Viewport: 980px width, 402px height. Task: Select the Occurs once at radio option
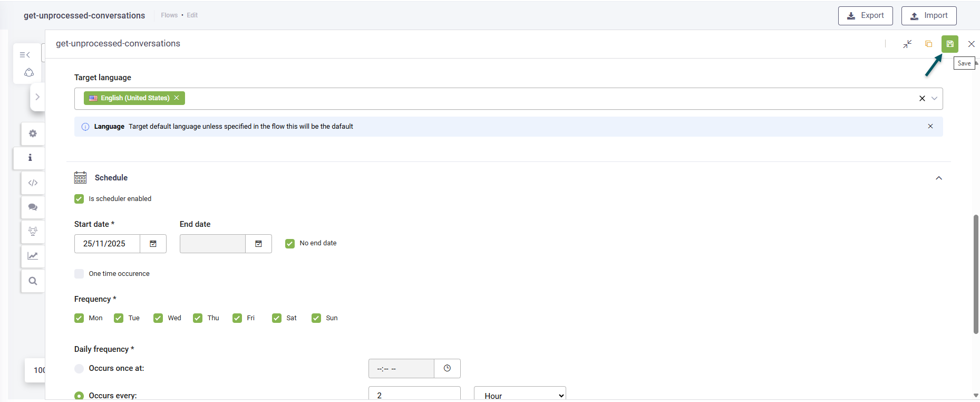coord(79,369)
